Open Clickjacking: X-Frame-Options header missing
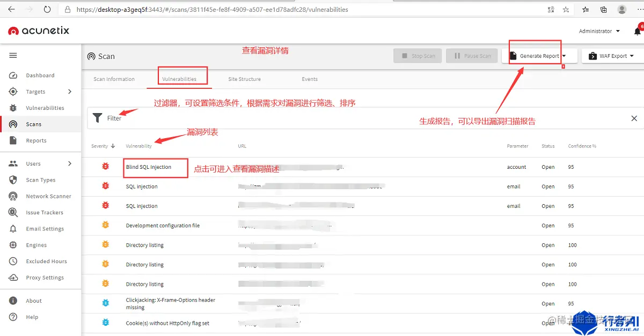 [171, 303]
